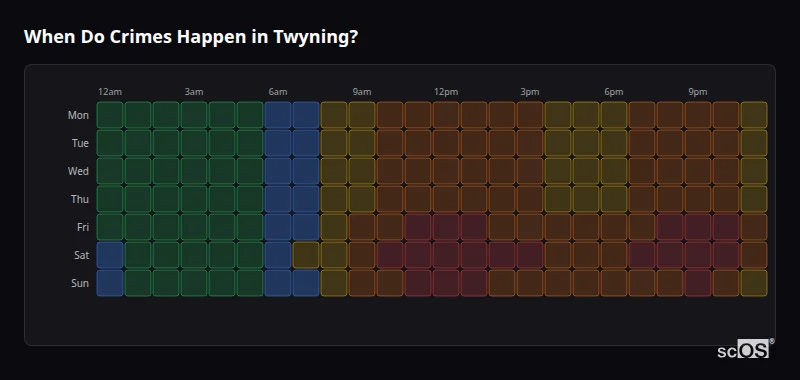Select the Thursday 3am green cell

click(x=194, y=199)
